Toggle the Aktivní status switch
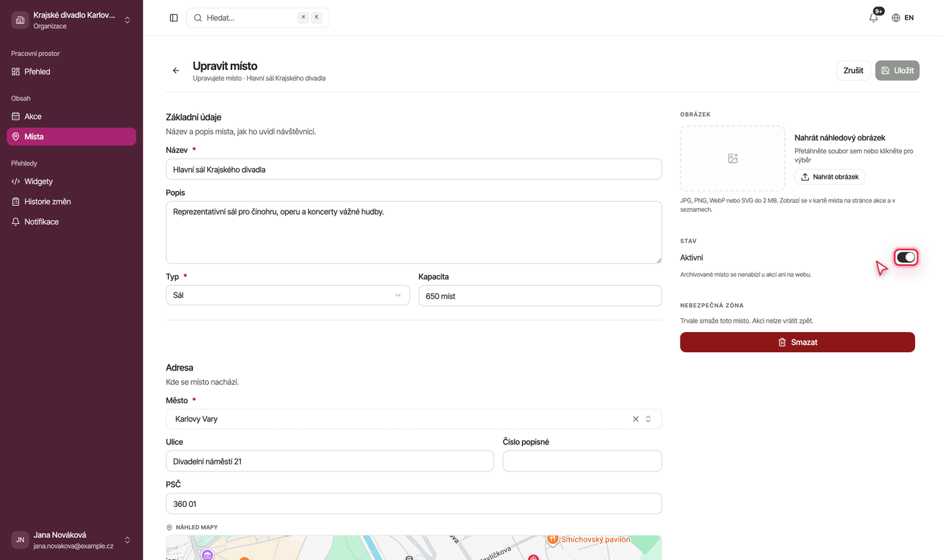This screenshot has height=560, width=942. click(906, 257)
